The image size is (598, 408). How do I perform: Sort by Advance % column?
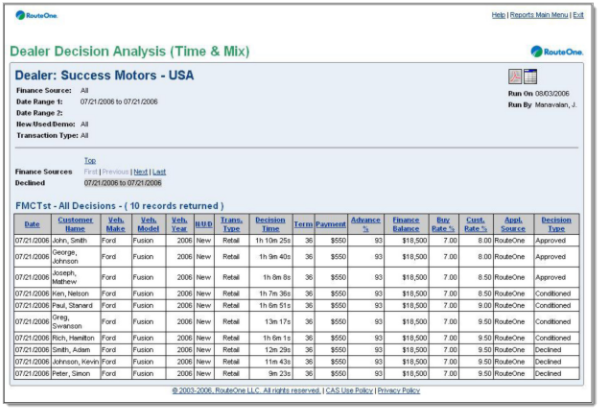coord(365,224)
